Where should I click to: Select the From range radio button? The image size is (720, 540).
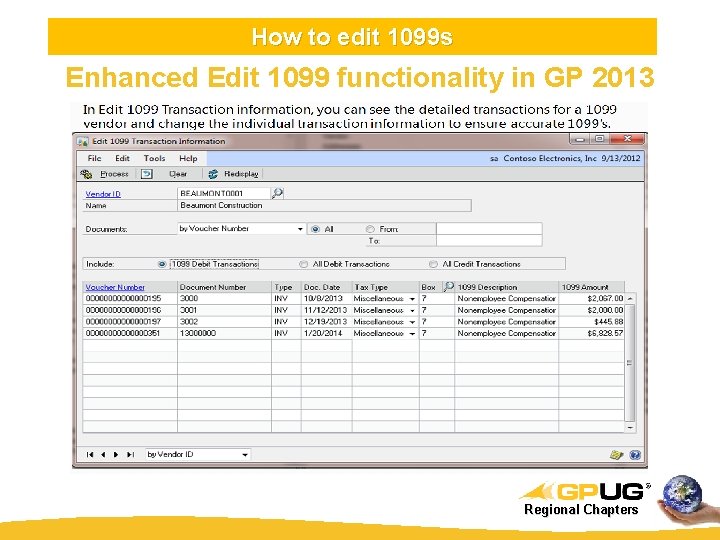(x=370, y=229)
